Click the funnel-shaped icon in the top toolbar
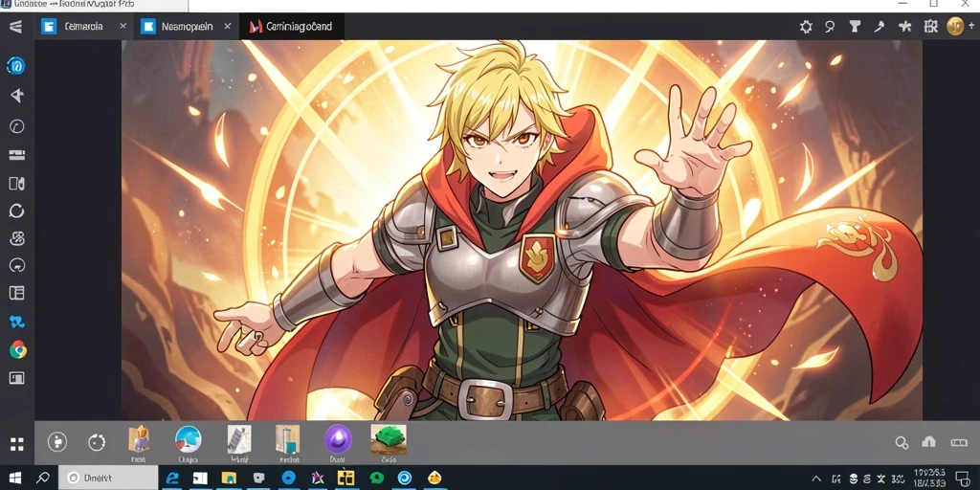The width and height of the screenshot is (980, 490). (855, 26)
